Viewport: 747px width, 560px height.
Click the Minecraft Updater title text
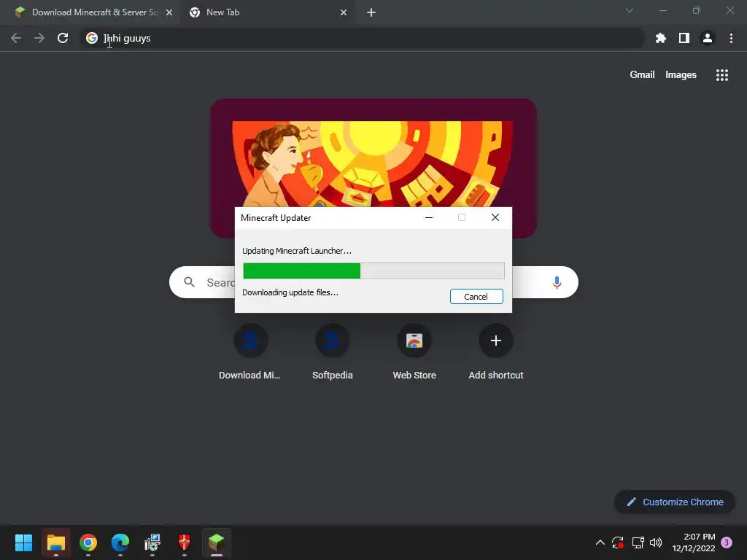[276, 218]
